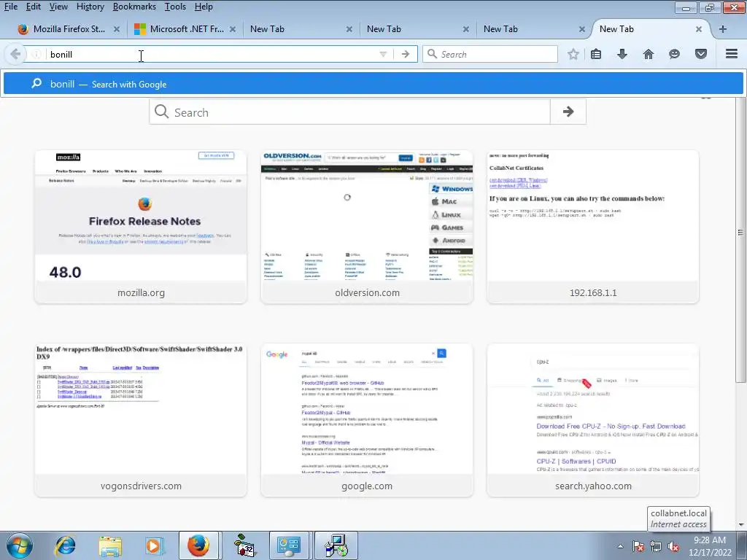747x560 pixels.
Task: Open a new tab with plus button
Action: click(723, 29)
